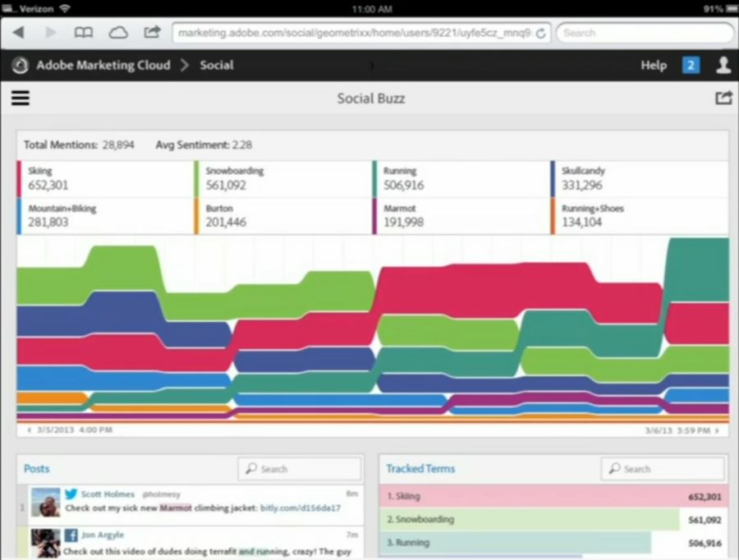Image resolution: width=739 pixels, height=560 pixels.
Task: Click the Skiing color bar swatch
Action: [19, 179]
